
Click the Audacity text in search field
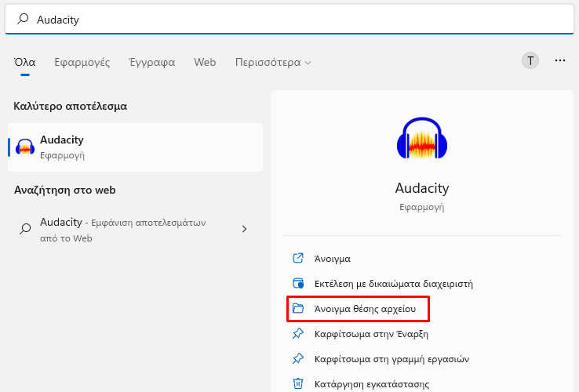(58, 20)
